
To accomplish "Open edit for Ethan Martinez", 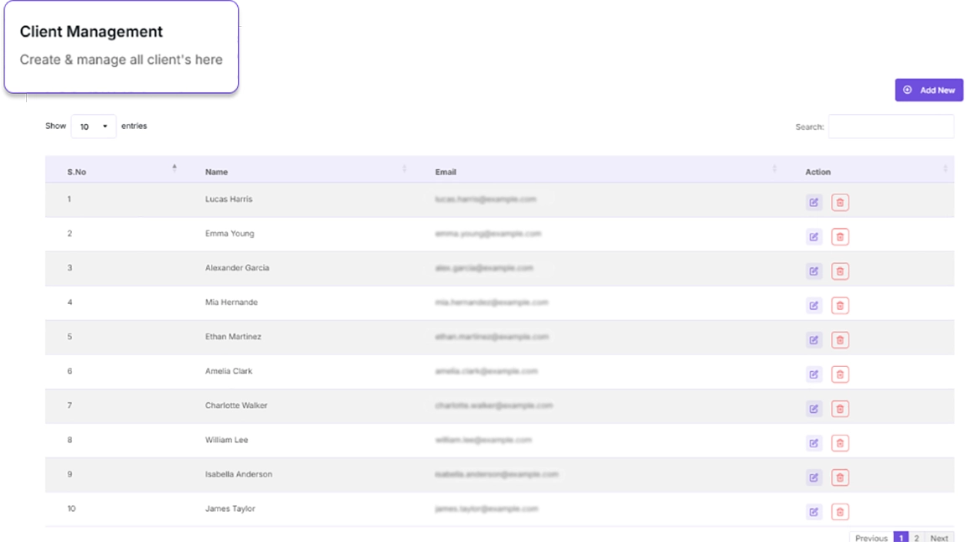I will 813,340.
